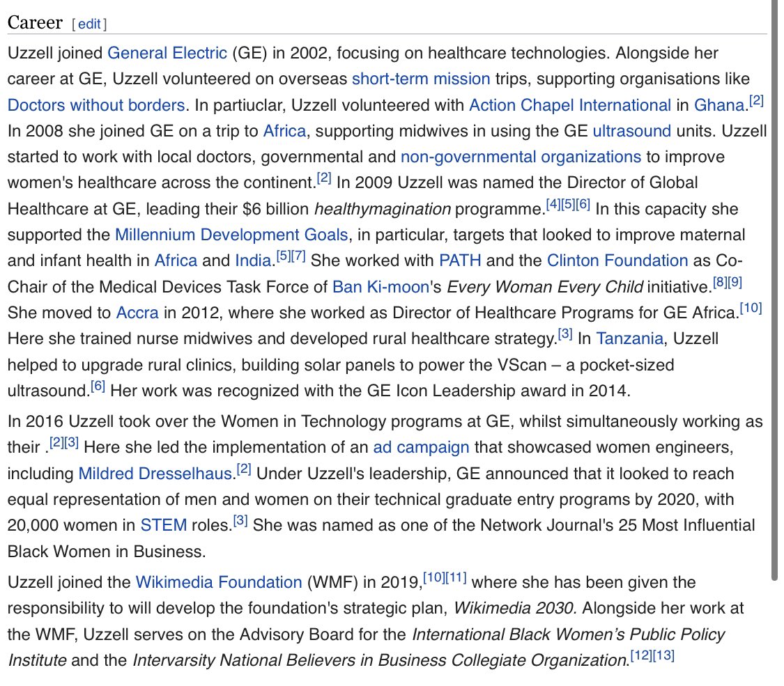Image resolution: width=784 pixels, height=686 pixels.
Task: Open the Millennium Development Goals link
Action: pos(231,235)
